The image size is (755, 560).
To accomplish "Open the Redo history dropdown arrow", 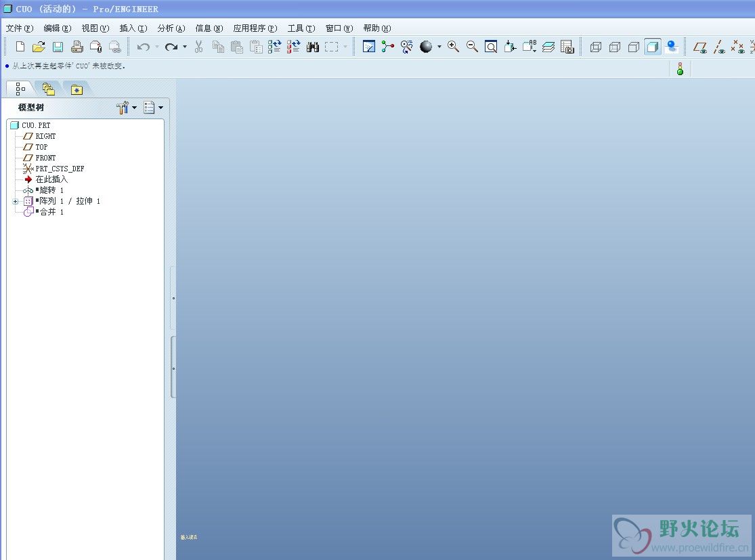I will (185, 47).
